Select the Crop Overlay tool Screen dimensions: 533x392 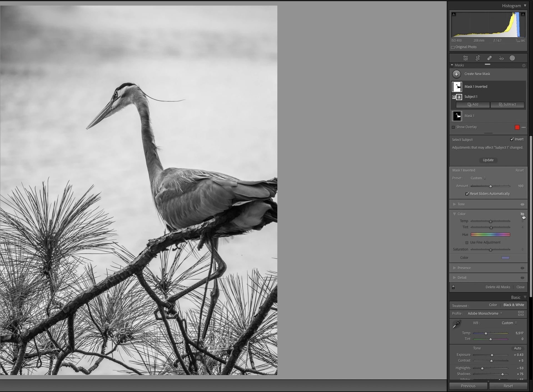click(x=478, y=58)
